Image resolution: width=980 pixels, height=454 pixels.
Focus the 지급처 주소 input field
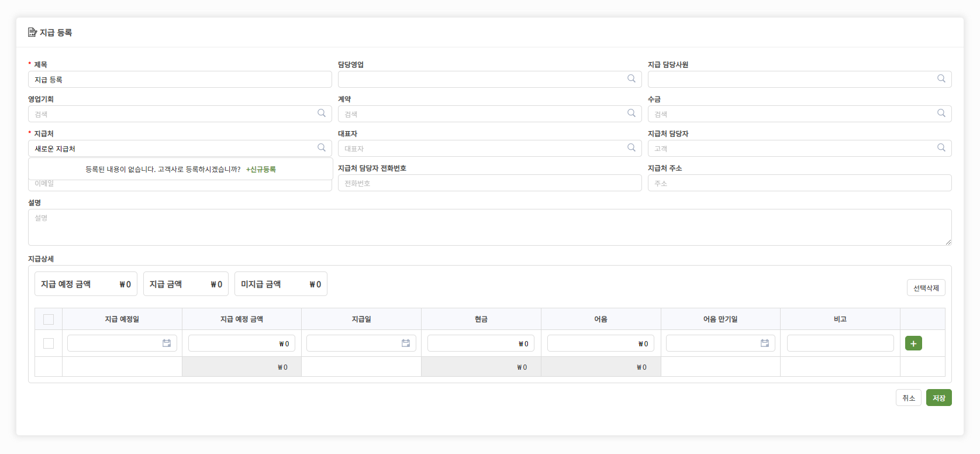point(799,183)
